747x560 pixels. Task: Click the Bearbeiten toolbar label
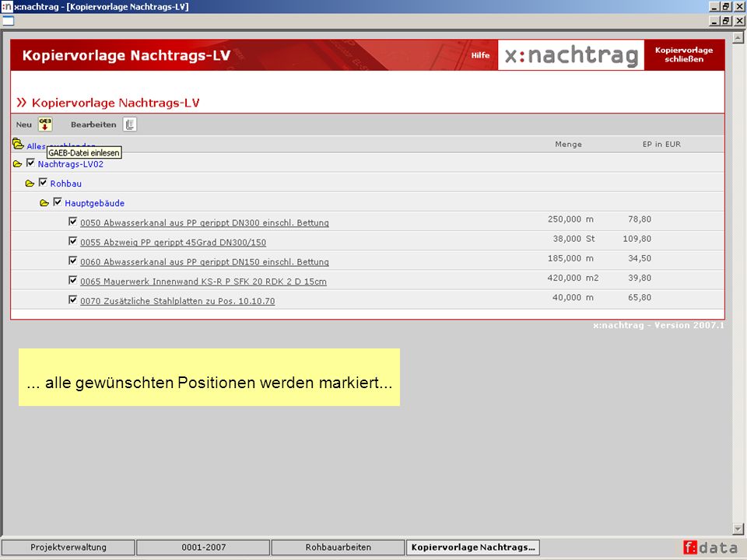(93, 124)
